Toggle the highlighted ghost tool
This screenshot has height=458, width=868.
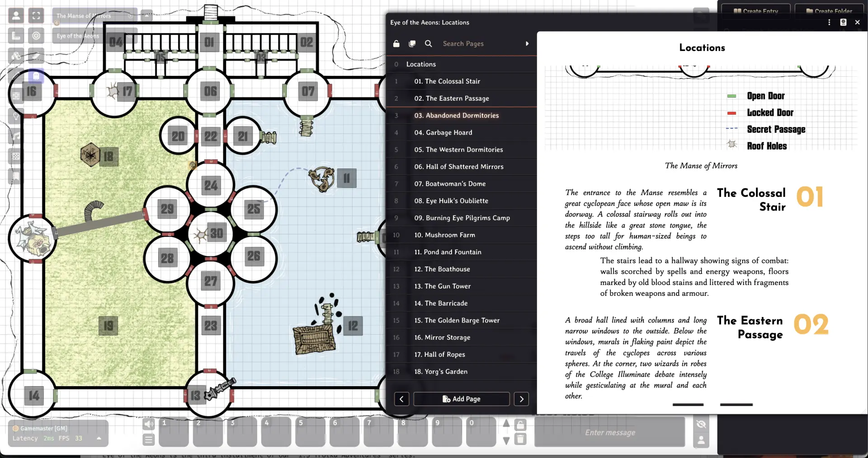pos(36,76)
